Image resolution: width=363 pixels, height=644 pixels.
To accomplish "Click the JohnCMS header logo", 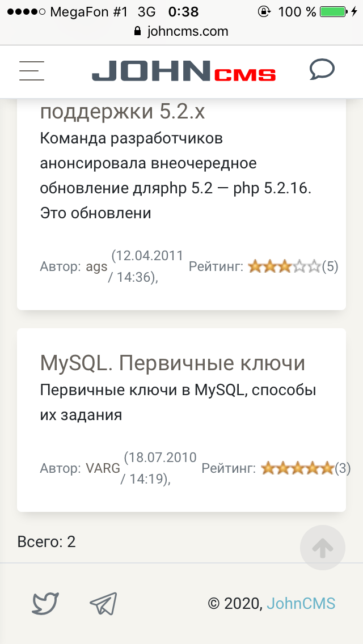I will 184,72.
